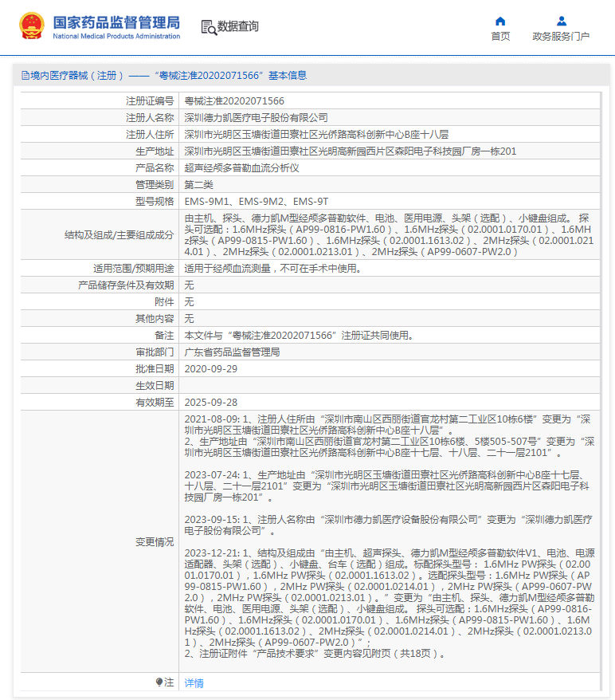This screenshot has height=700, width=615.
Task: Click the 型号规格 row label
Action: (155, 202)
